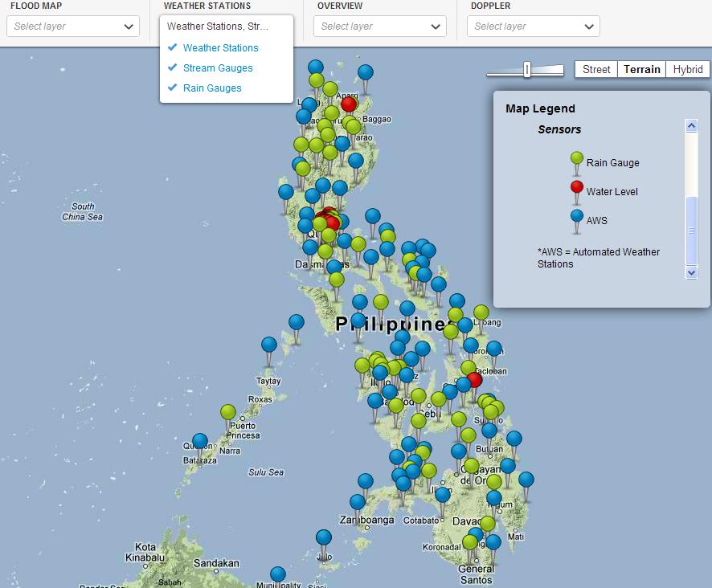The height and width of the screenshot is (588, 712).
Task: Open the Flood Map layer dropdown
Action: point(72,26)
